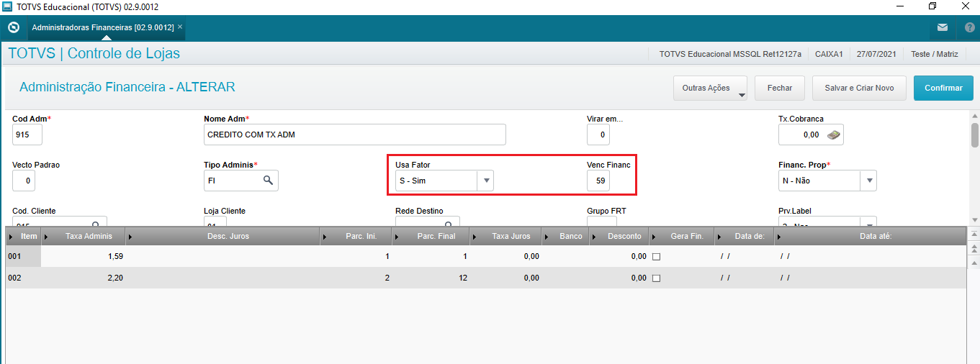Screen dimensions: 980x364
Task: Click the date 27/07/2021 in header
Action: point(876,54)
